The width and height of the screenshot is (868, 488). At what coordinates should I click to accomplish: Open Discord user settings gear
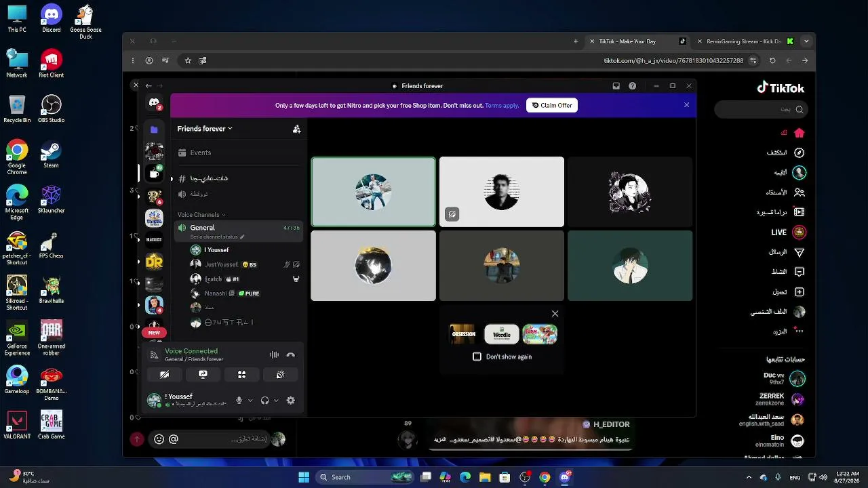click(x=291, y=401)
